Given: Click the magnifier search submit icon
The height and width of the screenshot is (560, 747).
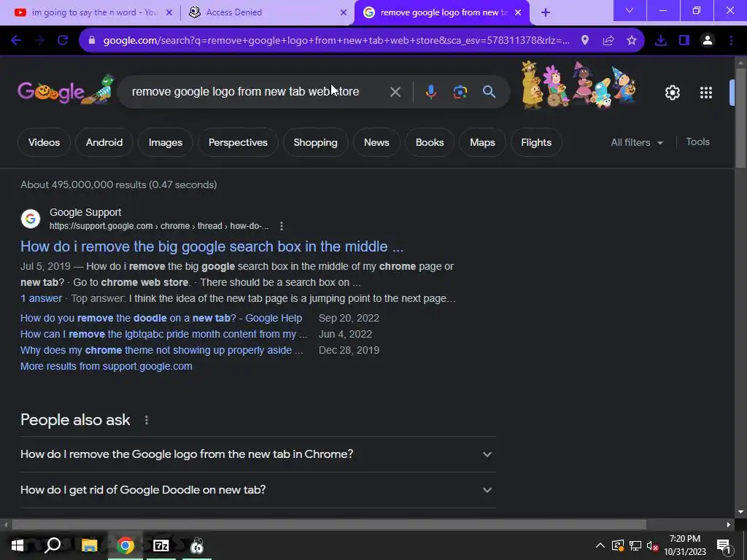Looking at the screenshot, I should 489,92.
